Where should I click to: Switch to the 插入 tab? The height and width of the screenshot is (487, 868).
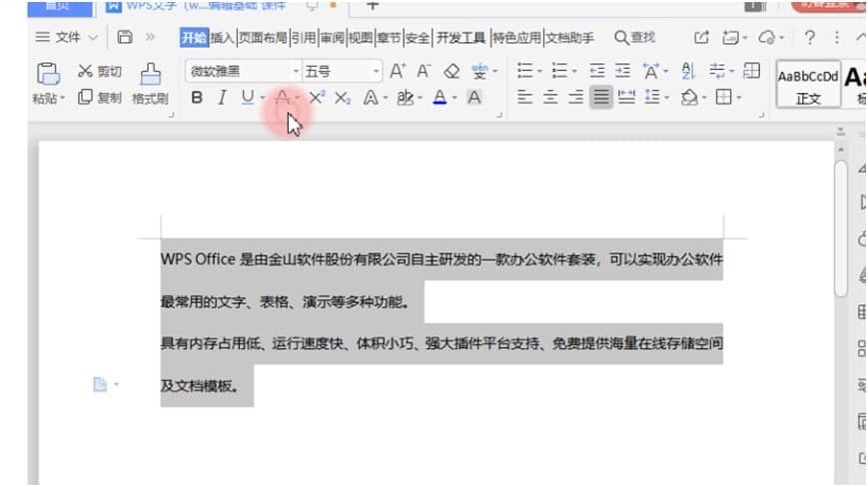(x=223, y=38)
